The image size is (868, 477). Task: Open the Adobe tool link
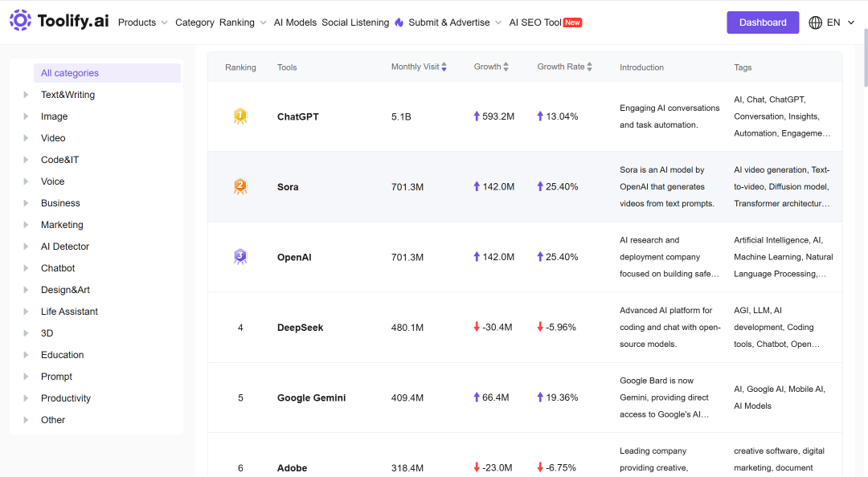click(x=293, y=468)
